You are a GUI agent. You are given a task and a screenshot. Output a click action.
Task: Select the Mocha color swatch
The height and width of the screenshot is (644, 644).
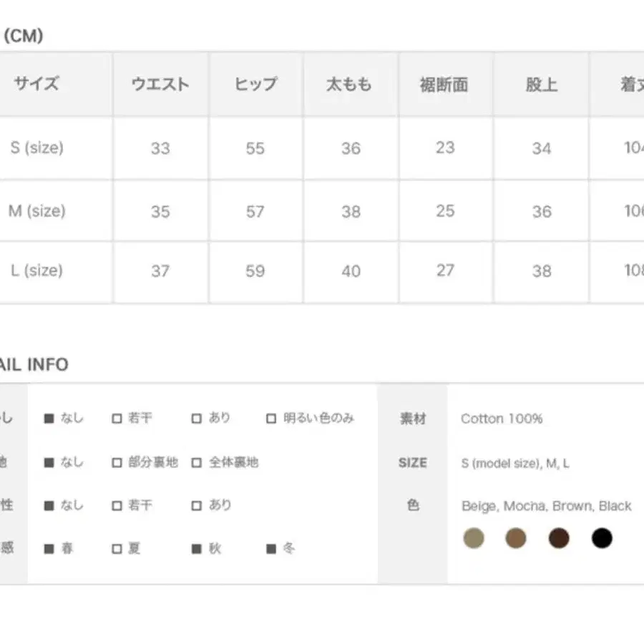point(516,538)
